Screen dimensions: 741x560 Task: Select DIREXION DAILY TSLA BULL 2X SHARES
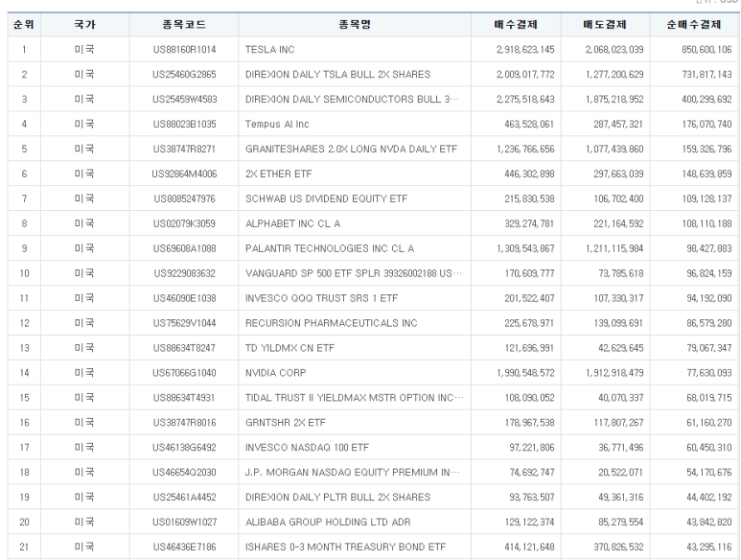point(337,75)
